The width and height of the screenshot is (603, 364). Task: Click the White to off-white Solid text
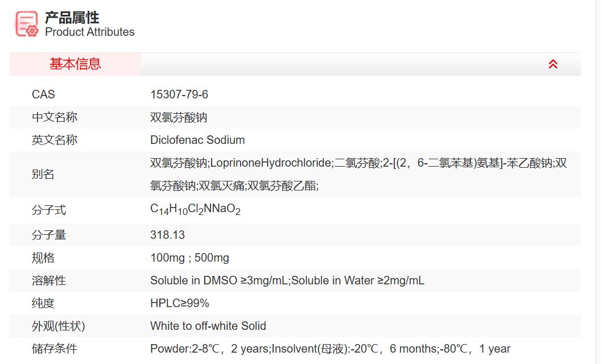[208, 326]
